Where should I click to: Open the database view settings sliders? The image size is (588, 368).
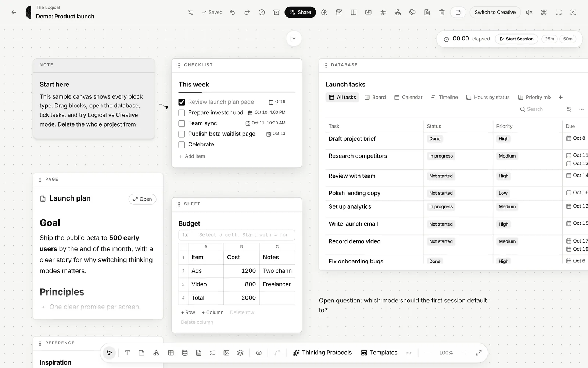(x=569, y=109)
